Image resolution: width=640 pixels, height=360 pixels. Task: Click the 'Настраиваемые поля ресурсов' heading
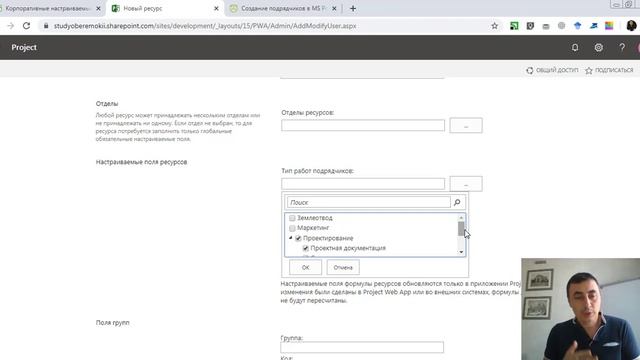(141, 162)
